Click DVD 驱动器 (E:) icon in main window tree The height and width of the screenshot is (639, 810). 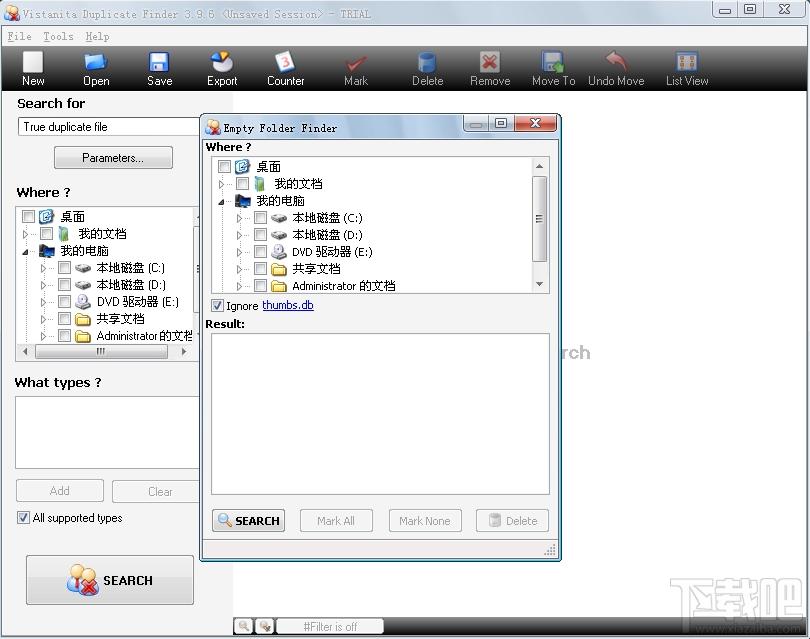tap(83, 302)
